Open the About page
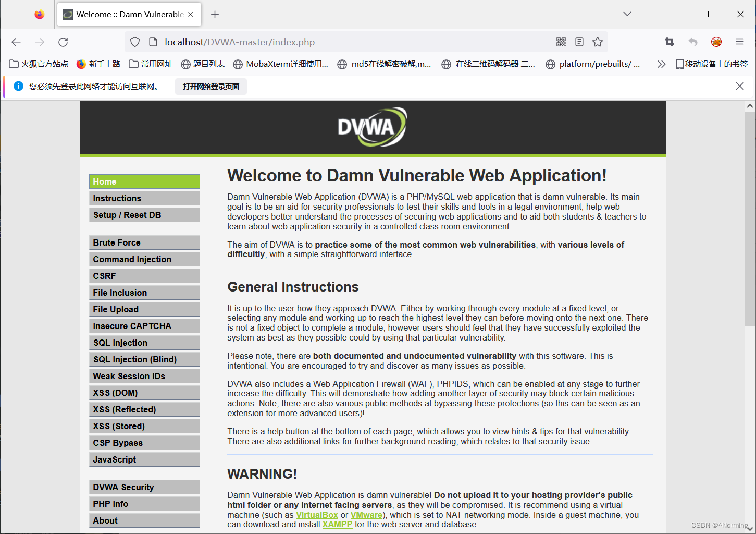 point(144,520)
